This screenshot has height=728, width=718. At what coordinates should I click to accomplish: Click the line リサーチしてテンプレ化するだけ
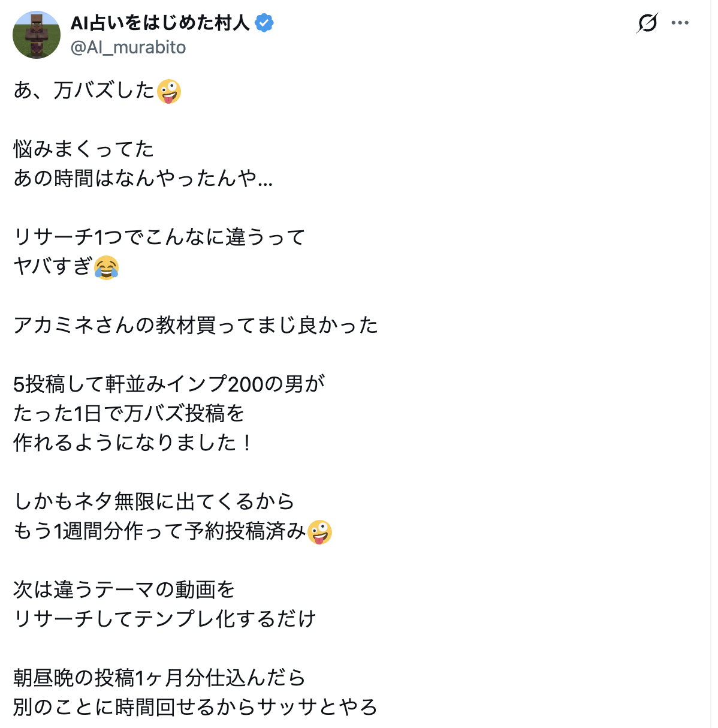coord(164,619)
